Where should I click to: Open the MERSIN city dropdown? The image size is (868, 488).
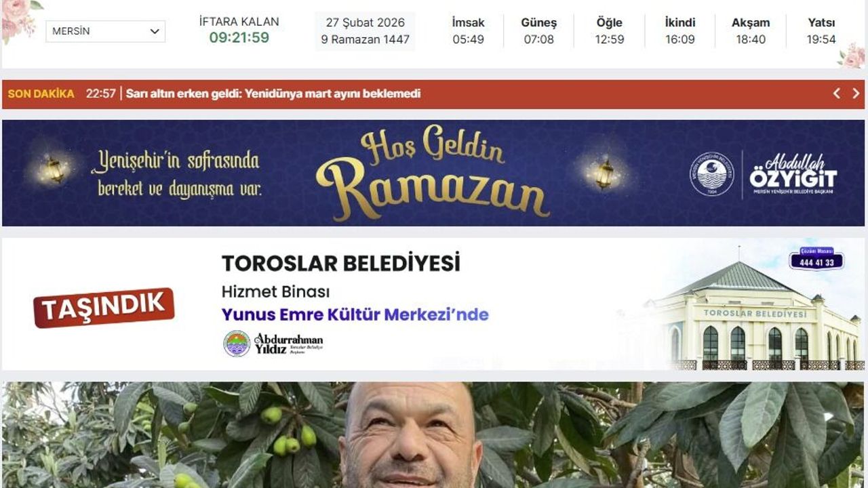[x=105, y=31]
